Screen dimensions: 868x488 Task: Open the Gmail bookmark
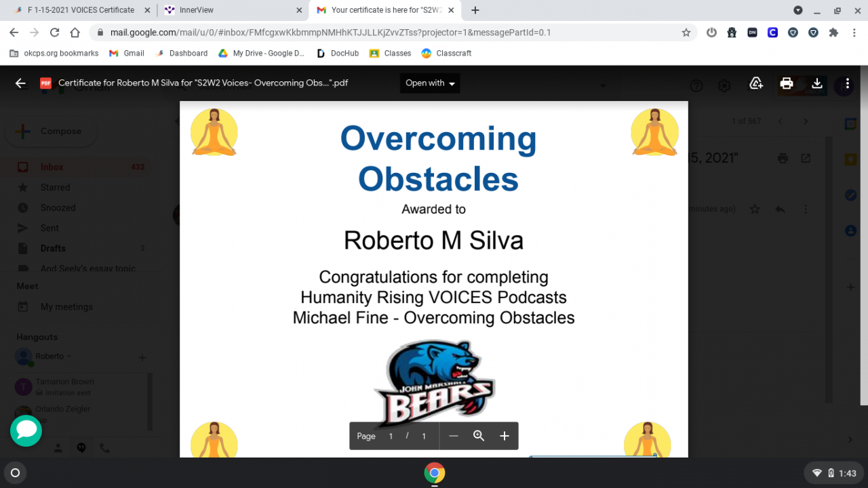point(127,53)
